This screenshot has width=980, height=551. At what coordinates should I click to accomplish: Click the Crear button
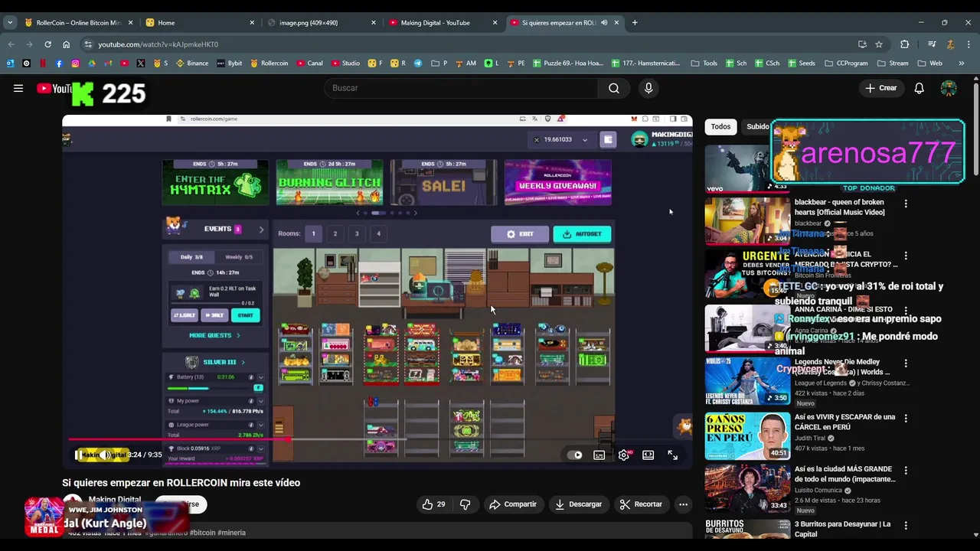pyautogui.click(x=880, y=88)
